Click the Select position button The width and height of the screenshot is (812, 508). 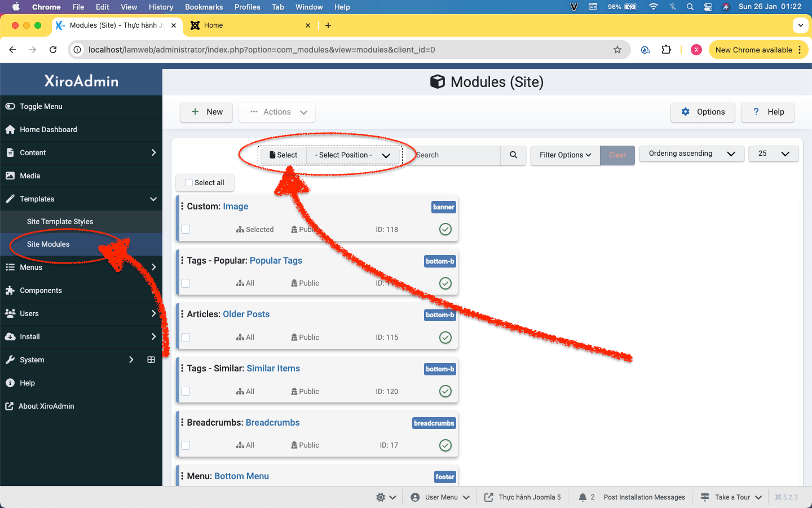(x=283, y=155)
